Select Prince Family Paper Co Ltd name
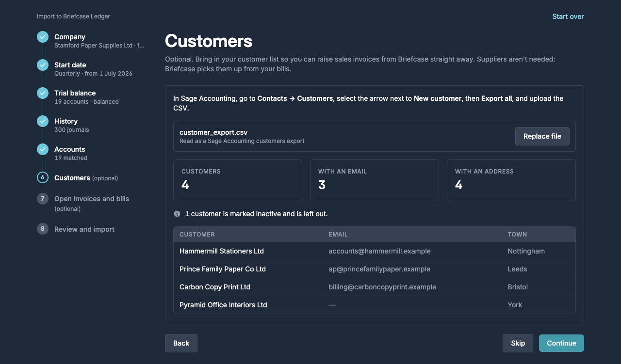Image resolution: width=621 pixels, height=364 pixels. click(x=223, y=269)
